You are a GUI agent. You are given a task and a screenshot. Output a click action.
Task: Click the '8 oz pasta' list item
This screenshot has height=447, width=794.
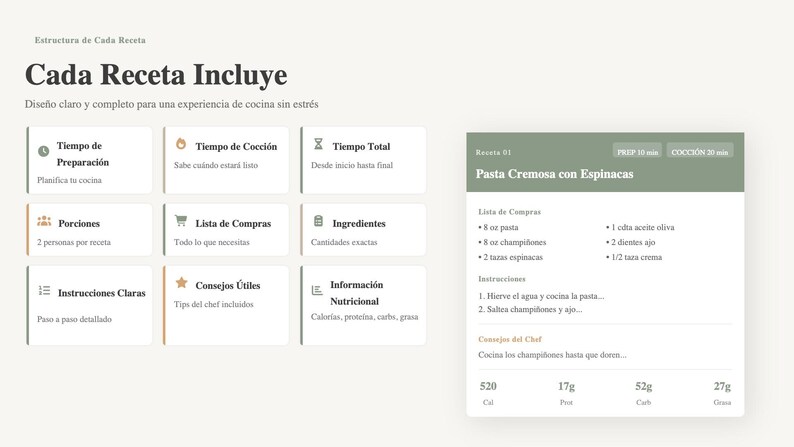[498, 227]
